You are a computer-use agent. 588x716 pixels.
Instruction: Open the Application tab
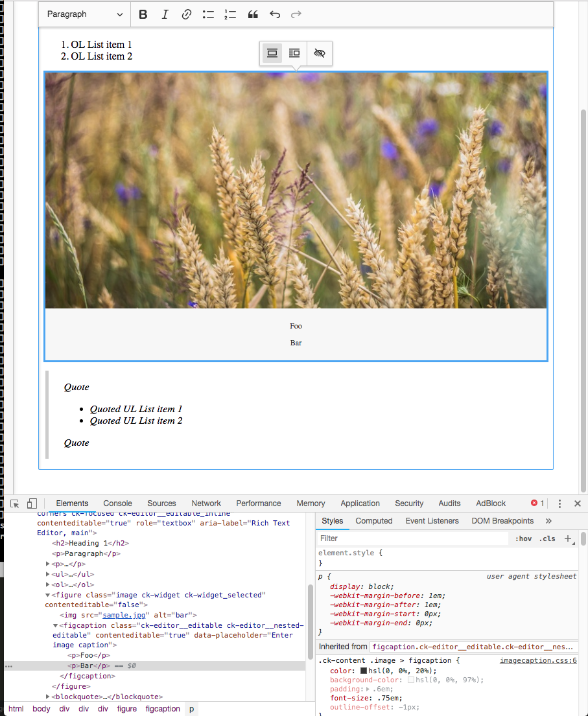360,503
